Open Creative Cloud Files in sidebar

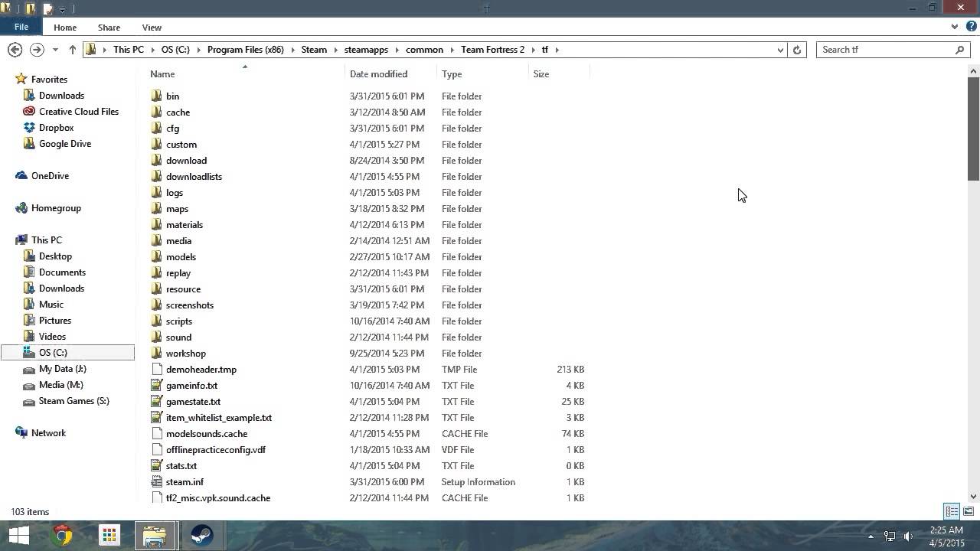[78, 112]
